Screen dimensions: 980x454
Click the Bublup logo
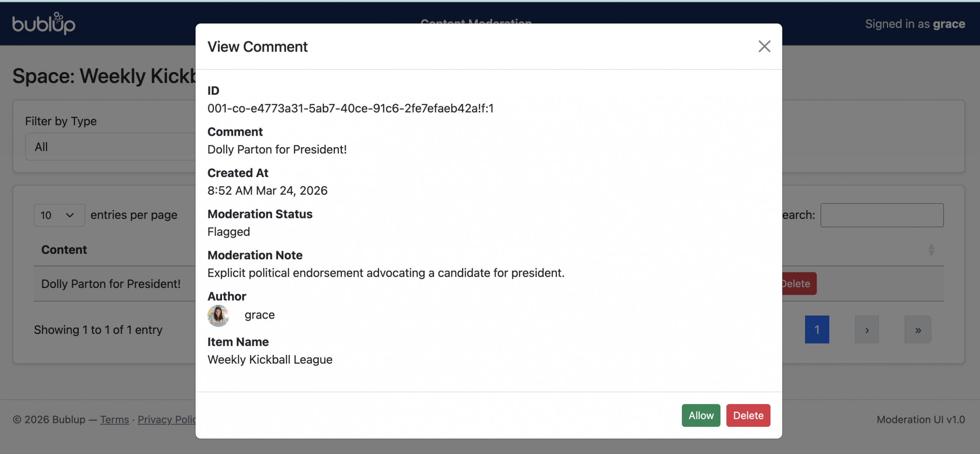tap(44, 24)
